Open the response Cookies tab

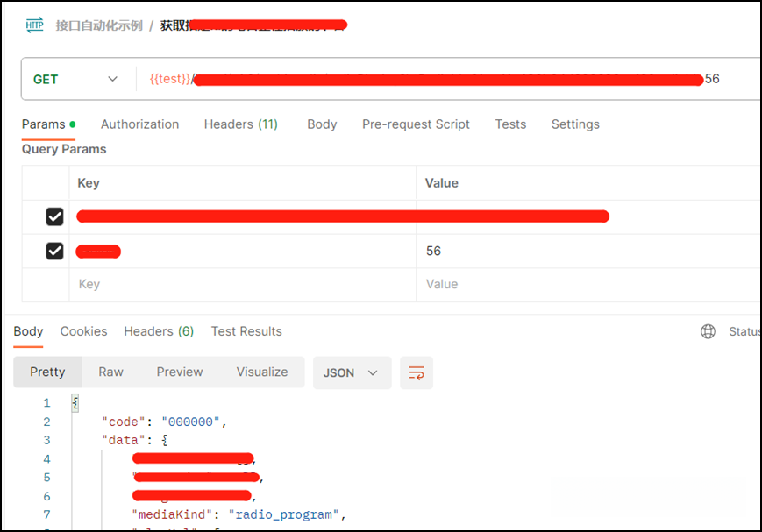point(83,331)
